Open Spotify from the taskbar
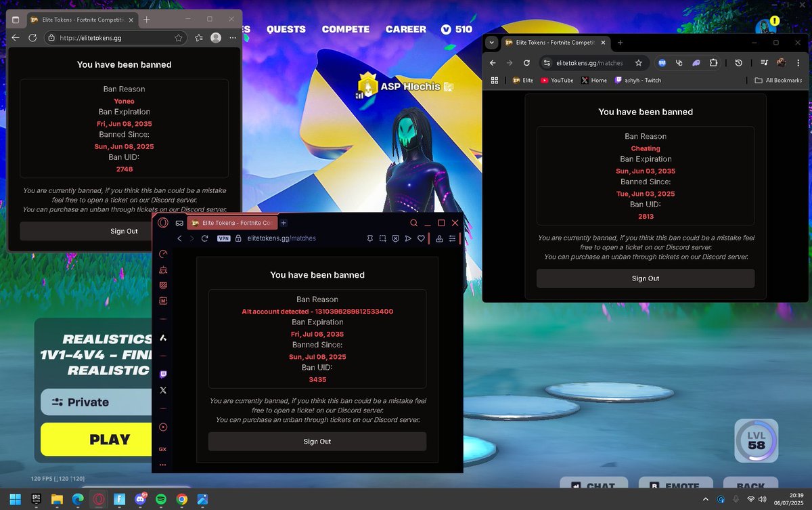 click(161, 499)
